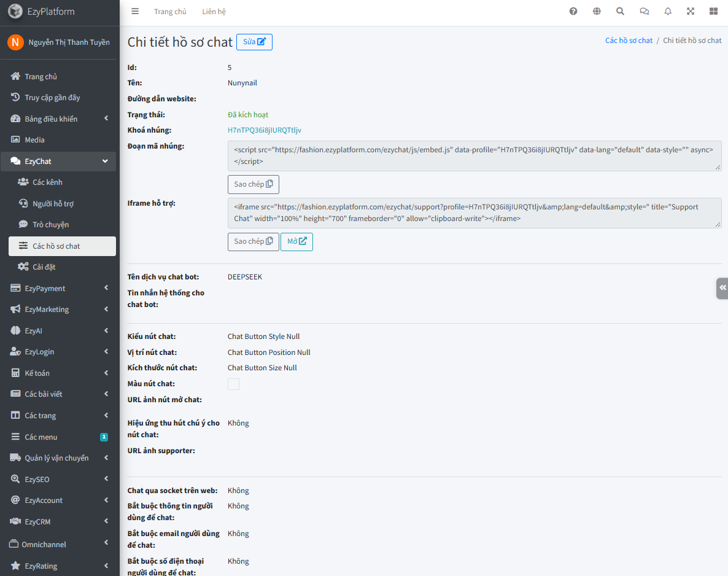Open the chat messages icon in header
Viewport: 728px width, 576px height.
[x=644, y=11]
